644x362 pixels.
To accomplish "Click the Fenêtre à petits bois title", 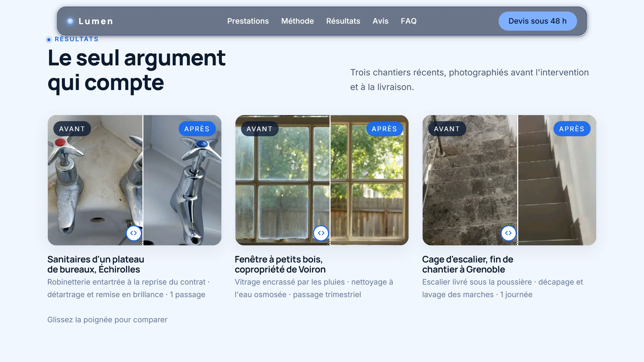I will (280, 264).
